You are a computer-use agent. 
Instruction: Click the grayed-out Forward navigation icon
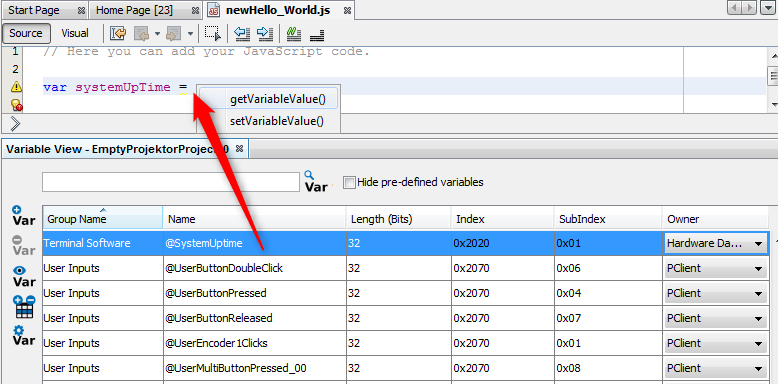[173, 34]
